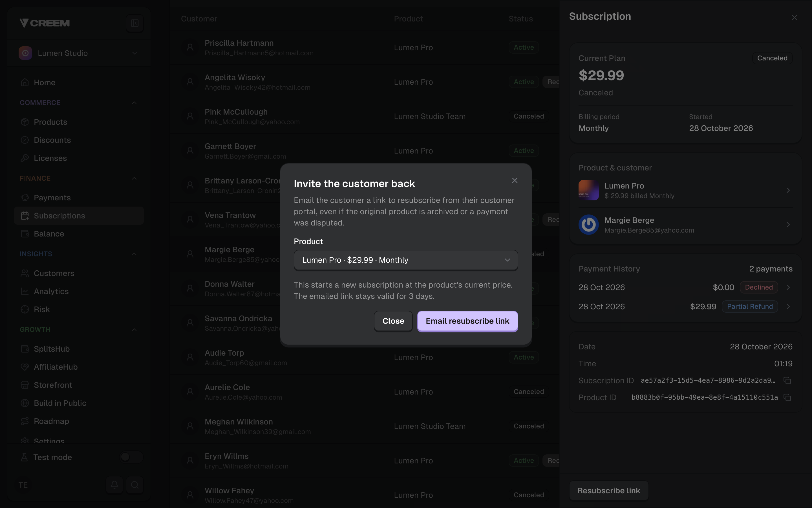
Task: Collapse the COMMERCE section
Action: pyautogui.click(x=134, y=103)
